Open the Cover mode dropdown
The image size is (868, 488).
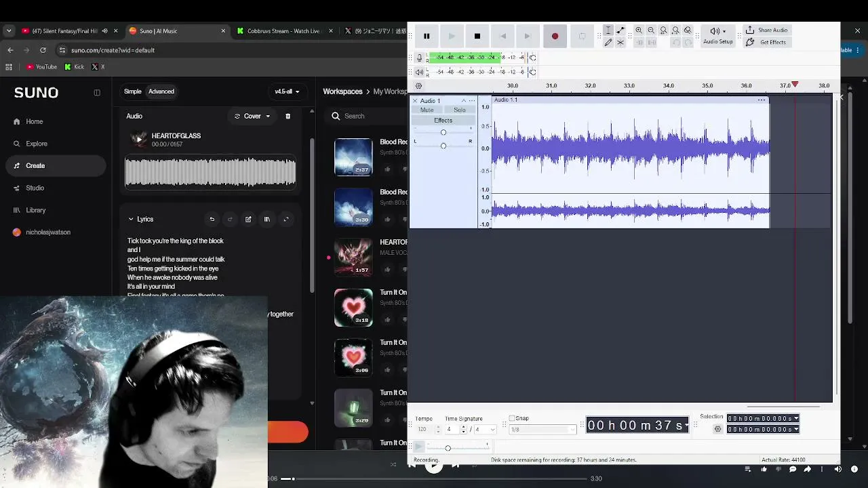[x=252, y=117]
